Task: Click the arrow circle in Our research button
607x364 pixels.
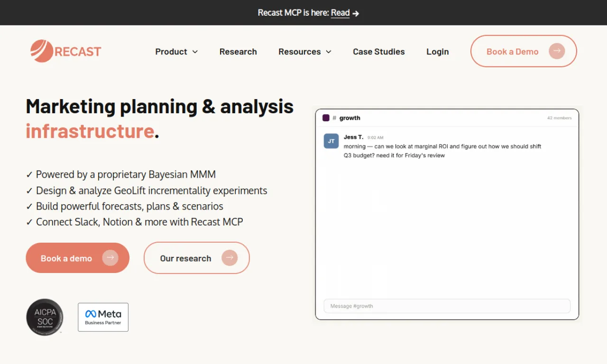Action: (x=230, y=258)
